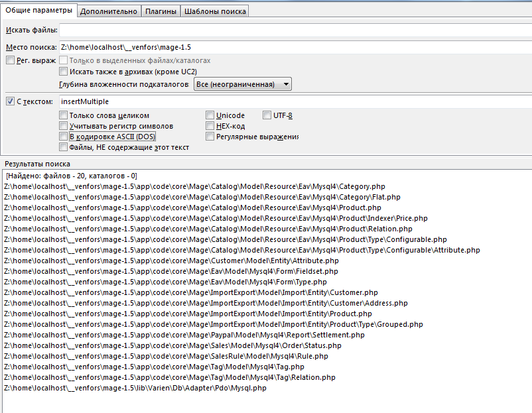Screen dimensions: 532x413
Task: Select the Paypal Report\Settlement.php result
Action: coord(184,335)
